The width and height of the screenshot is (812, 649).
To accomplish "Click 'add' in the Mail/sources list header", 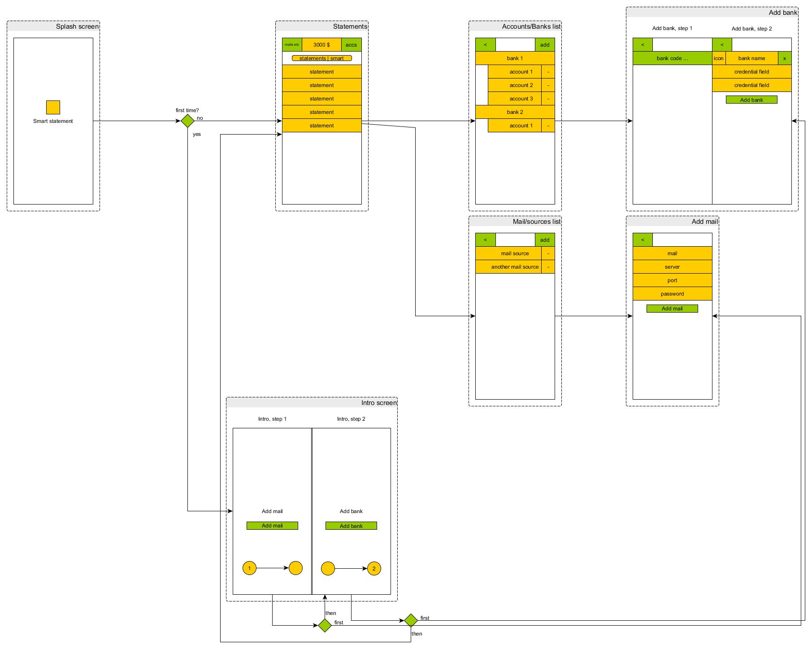I will click(545, 240).
